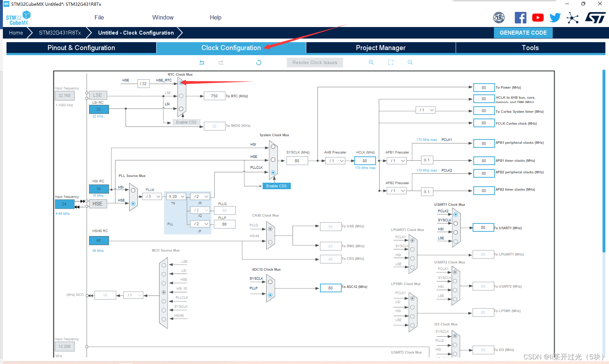Click the HCLK (MHz) field showing 80
Image resolution: width=609 pixels, height=364 pixels.
coord(365,161)
